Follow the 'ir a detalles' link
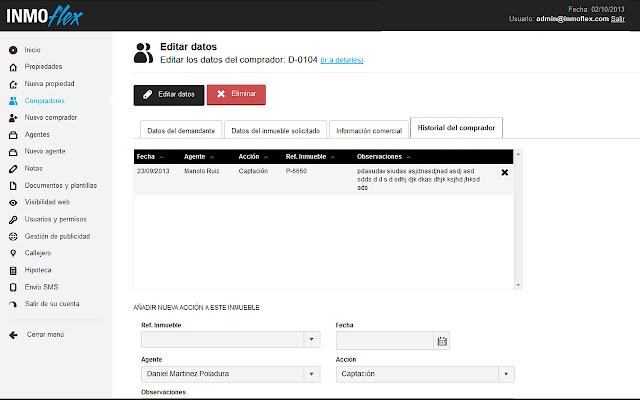Viewport: 640px width, 400px height. pyautogui.click(x=342, y=60)
